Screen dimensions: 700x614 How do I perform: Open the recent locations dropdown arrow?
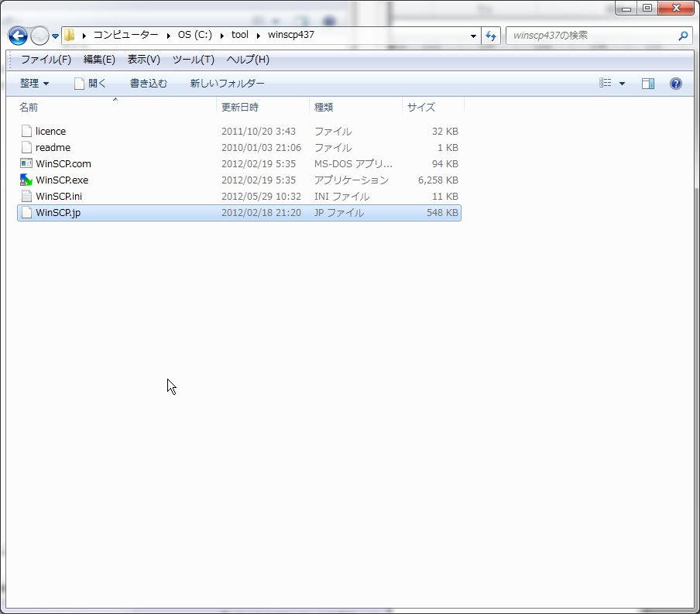(x=55, y=36)
